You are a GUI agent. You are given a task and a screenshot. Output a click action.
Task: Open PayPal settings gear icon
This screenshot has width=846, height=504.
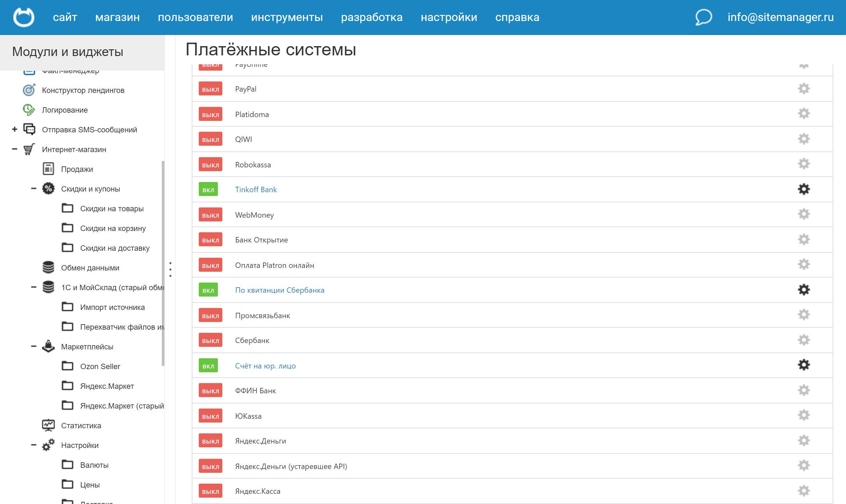(804, 89)
